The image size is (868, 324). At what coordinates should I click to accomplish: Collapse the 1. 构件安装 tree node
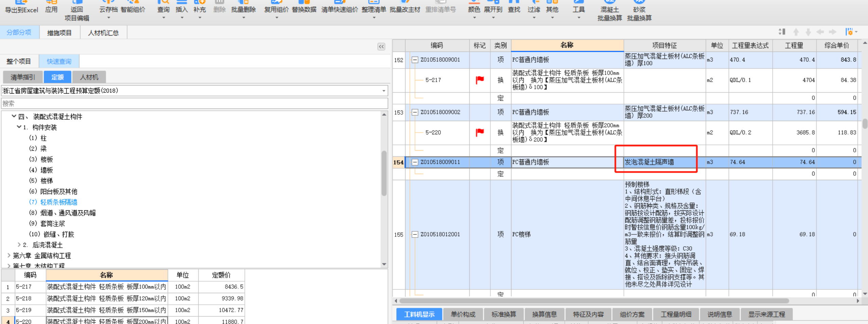pyautogui.click(x=19, y=127)
